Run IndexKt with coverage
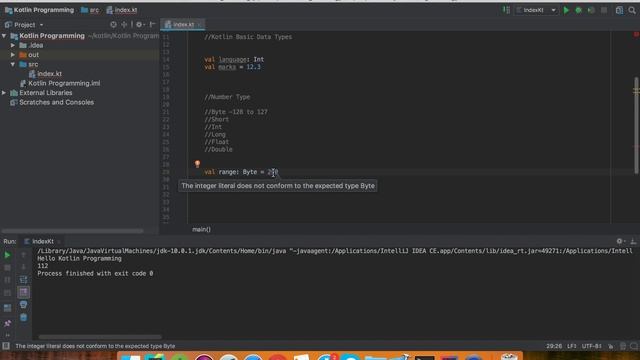 click(591, 10)
